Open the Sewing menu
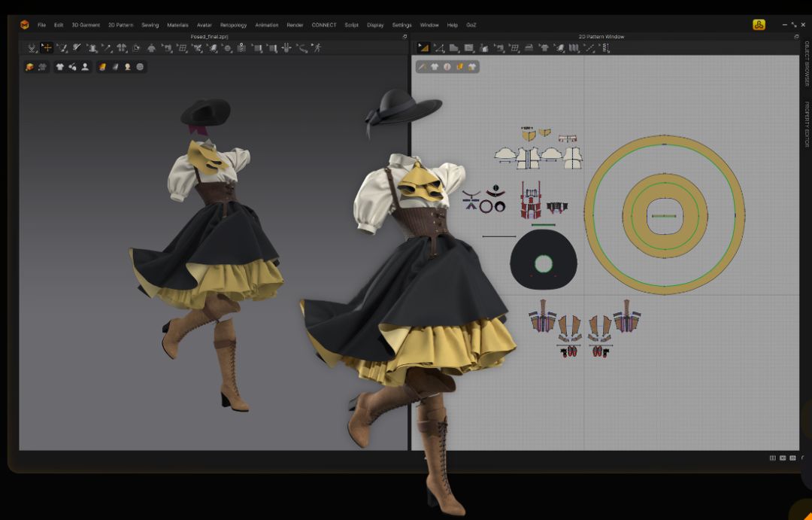The width and height of the screenshot is (812, 520). pos(150,25)
